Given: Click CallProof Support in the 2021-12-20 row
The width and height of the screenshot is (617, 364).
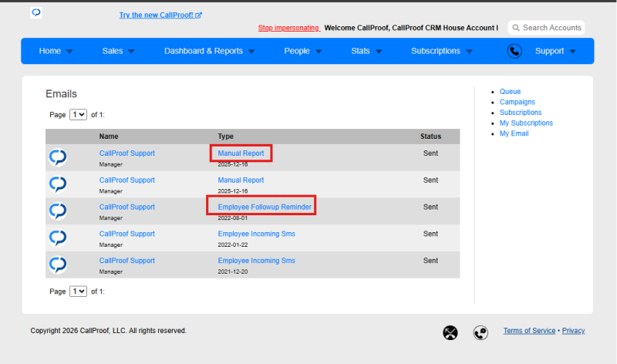Looking at the screenshot, I should (x=126, y=261).
